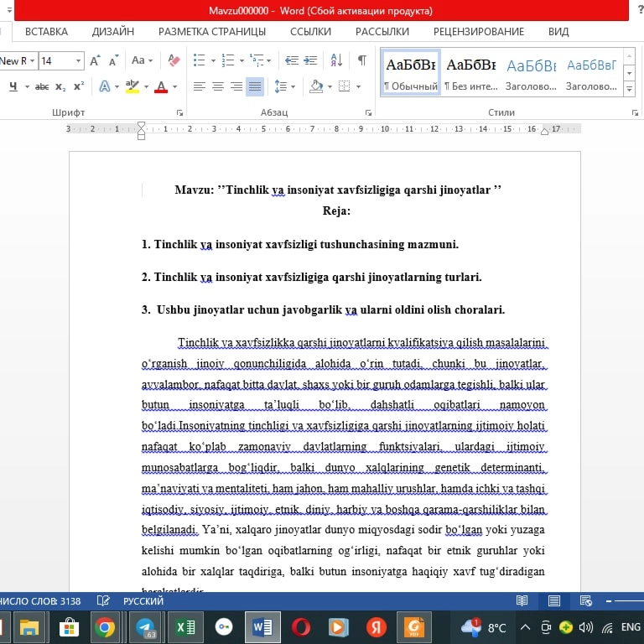The image size is (644, 644).
Task: Apply first Заголовок heading style
Action: pyautogui.click(x=531, y=73)
